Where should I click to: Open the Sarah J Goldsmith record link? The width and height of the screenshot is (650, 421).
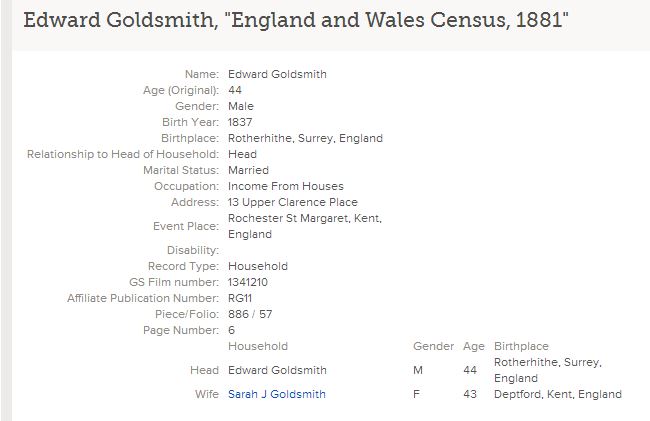point(277,394)
